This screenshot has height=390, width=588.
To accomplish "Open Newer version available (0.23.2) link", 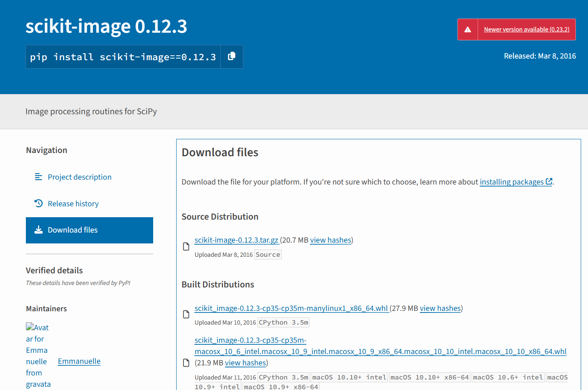I will (x=527, y=29).
